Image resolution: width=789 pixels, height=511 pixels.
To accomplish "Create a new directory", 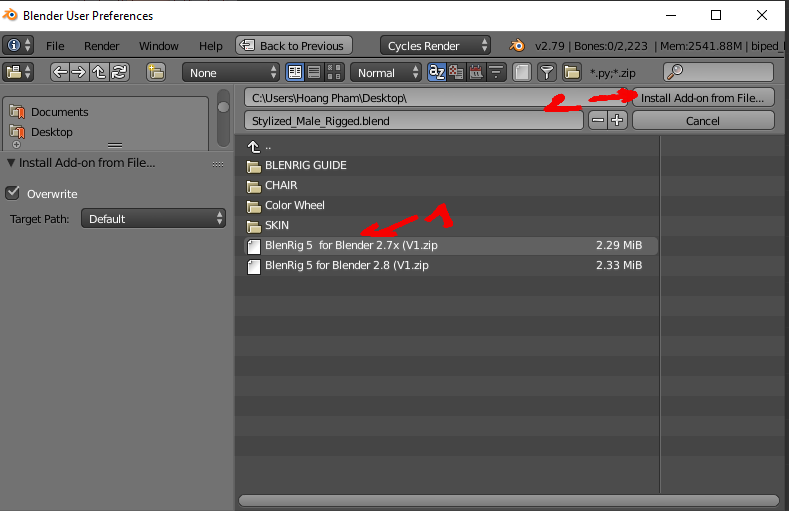I will click(x=156, y=72).
